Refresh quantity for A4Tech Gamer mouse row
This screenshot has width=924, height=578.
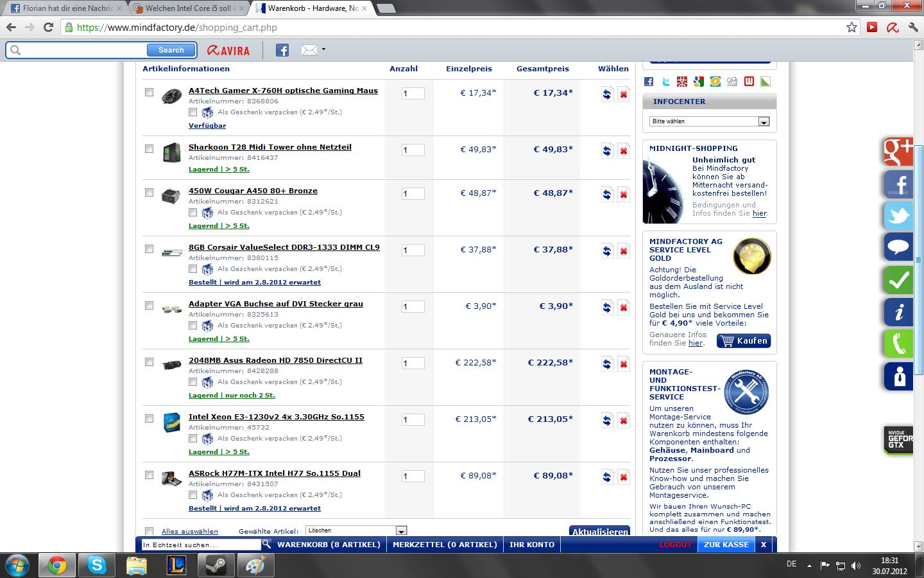(607, 94)
